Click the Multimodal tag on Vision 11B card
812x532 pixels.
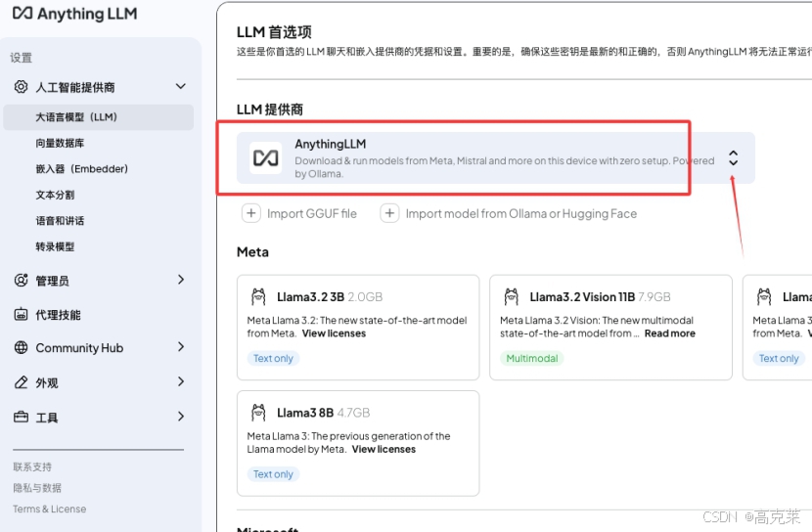tap(532, 358)
